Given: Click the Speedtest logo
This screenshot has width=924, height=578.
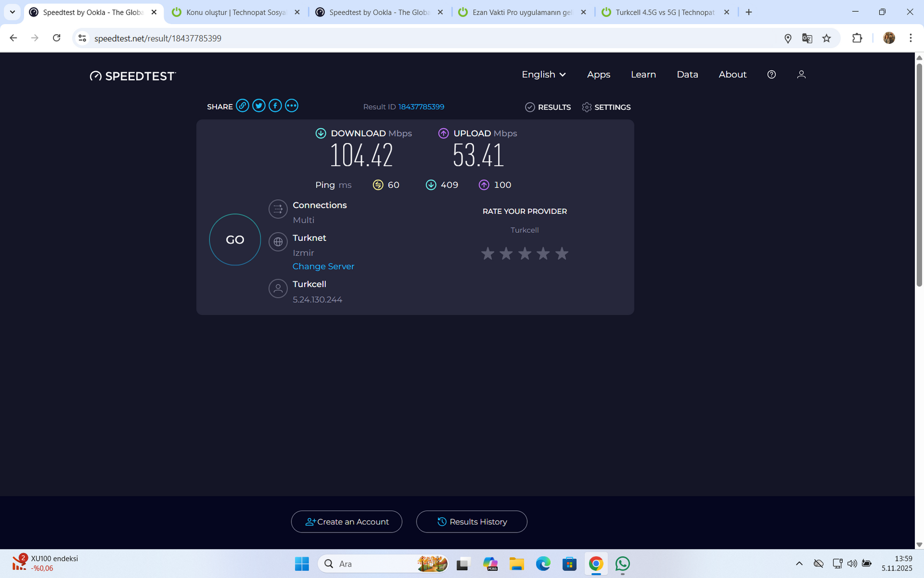Looking at the screenshot, I should 133,76.
